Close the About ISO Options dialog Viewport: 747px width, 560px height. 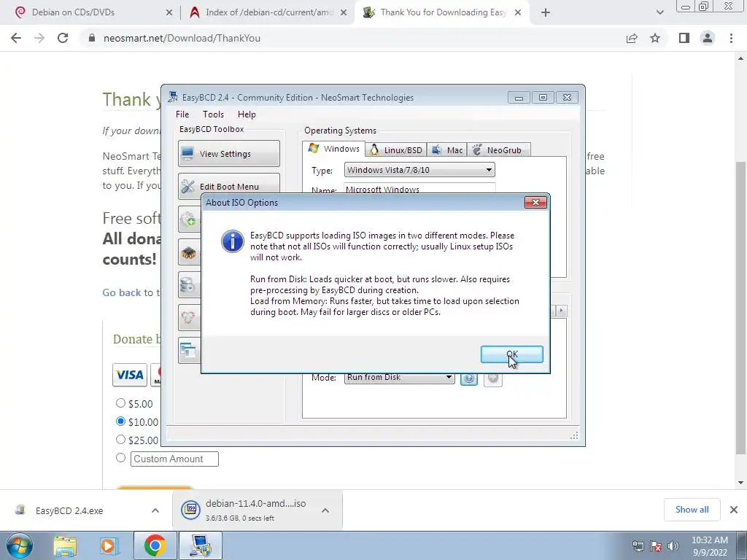point(535,203)
